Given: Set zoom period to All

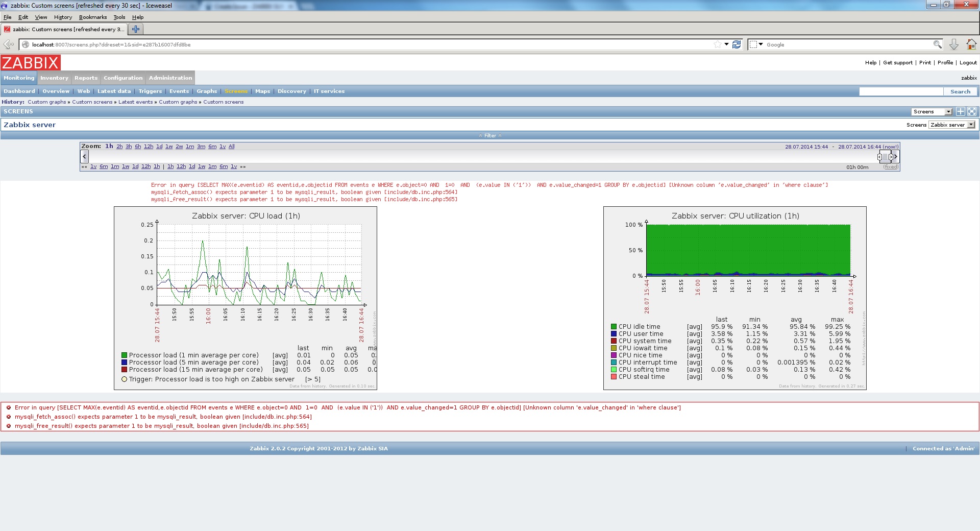Looking at the screenshot, I should [232, 147].
